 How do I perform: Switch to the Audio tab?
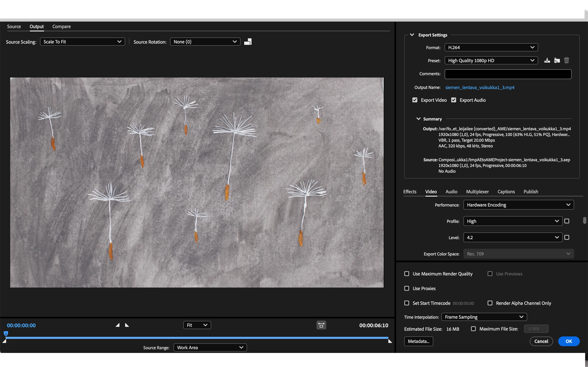451,192
